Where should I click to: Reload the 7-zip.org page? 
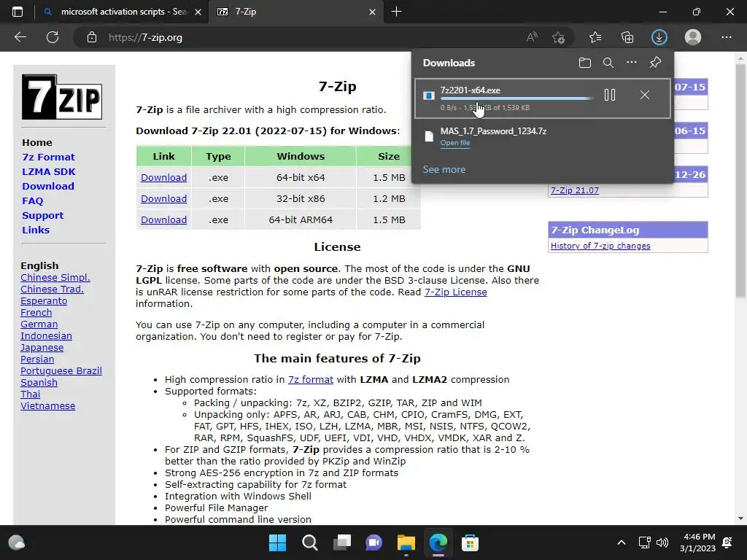tap(53, 37)
